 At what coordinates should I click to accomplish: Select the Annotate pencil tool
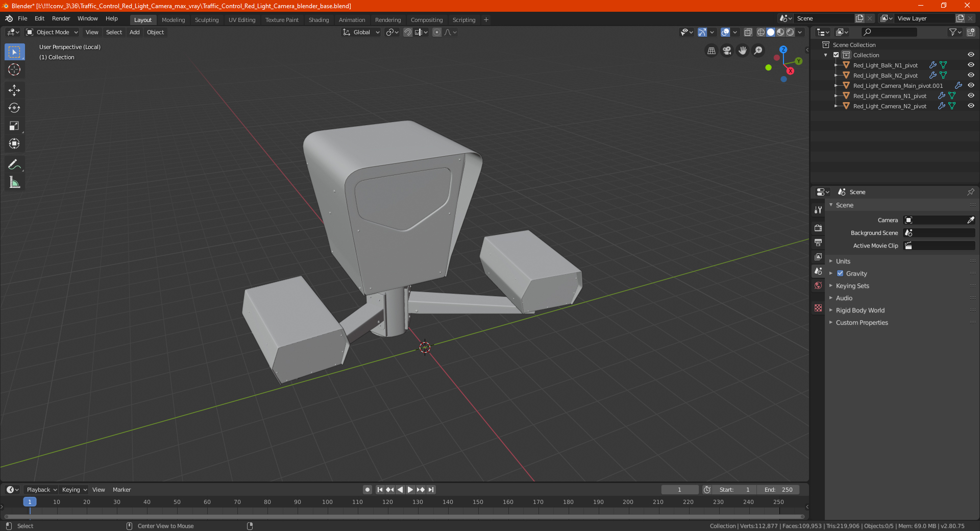14,164
